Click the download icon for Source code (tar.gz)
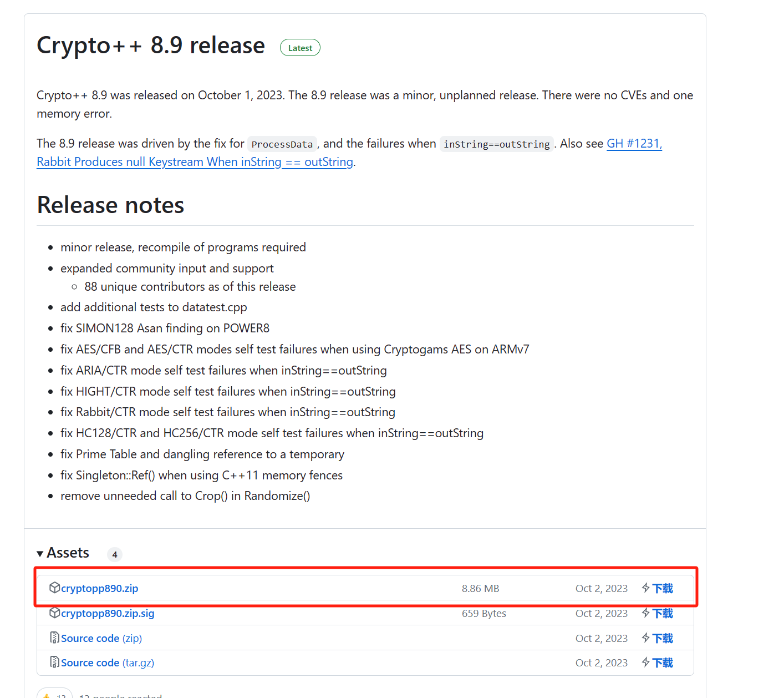The width and height of the screenshot is (784, 698). [x=645, y=662]
